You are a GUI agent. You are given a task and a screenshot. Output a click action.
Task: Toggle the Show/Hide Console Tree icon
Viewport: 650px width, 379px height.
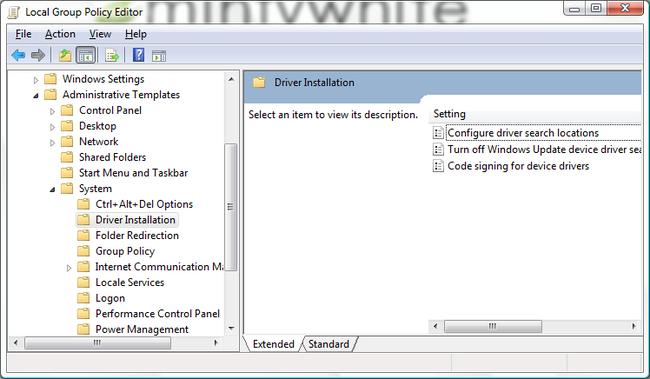[86, 55]
